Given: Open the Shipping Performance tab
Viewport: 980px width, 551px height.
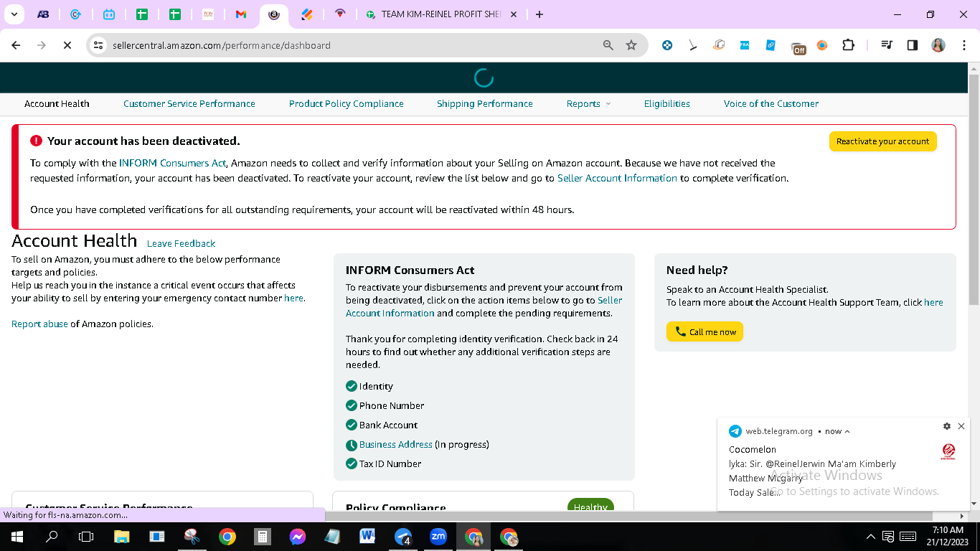Looking at the screenshot, I should pyautogui.click(x=485, y=104).
